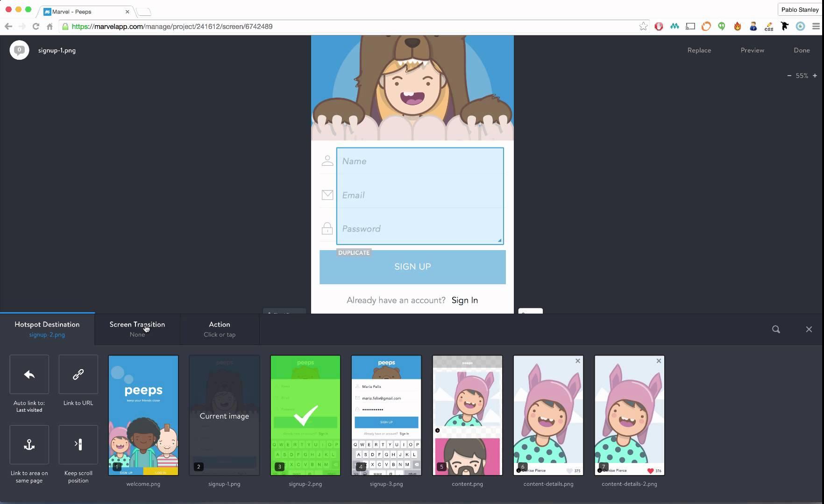The width and height of the screenshot is (824, 504).
Task: Bookmark the page with the star icon
Action: [x=643, y=27]
